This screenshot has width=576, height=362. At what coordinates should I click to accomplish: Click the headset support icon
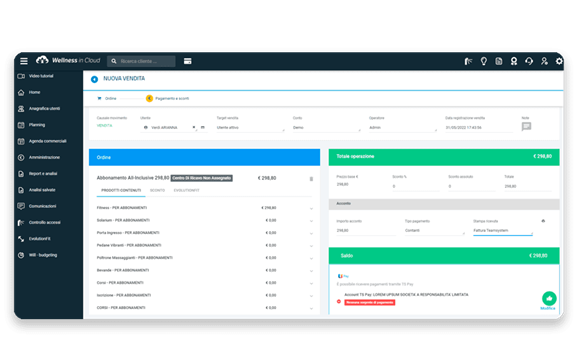tap(529, 61)
